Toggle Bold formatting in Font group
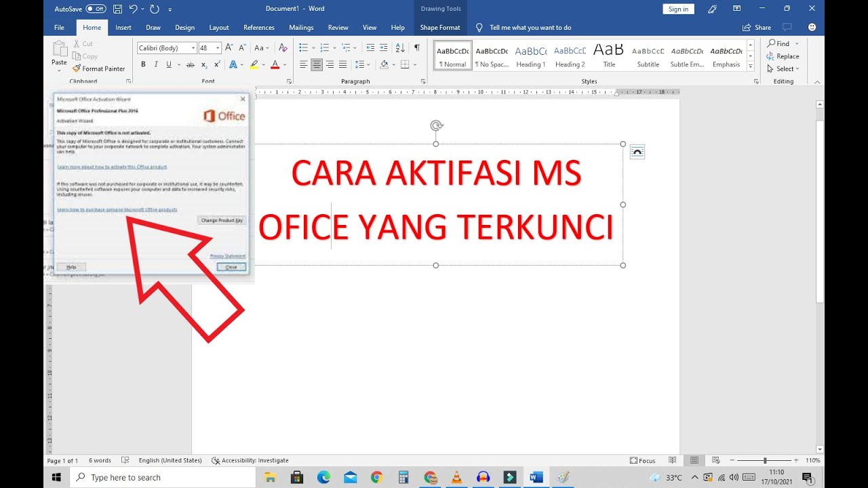Image resolution: width=868 pixels, height=488 pixels. 143,64
